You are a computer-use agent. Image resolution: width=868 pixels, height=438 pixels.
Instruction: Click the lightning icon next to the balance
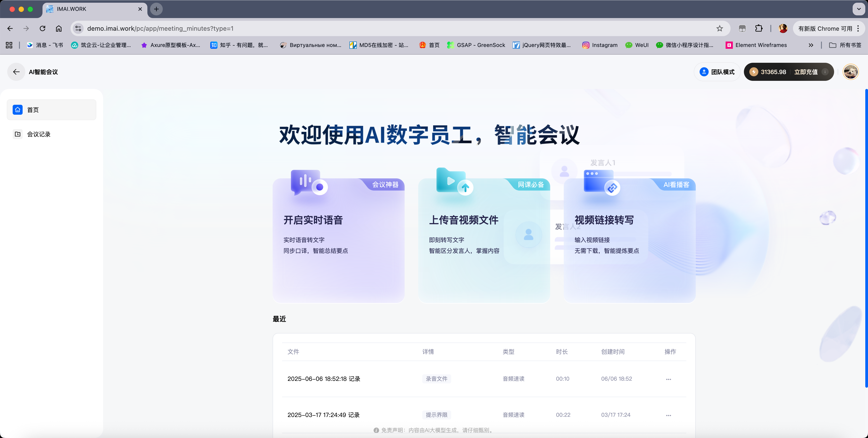coord(754,72)
